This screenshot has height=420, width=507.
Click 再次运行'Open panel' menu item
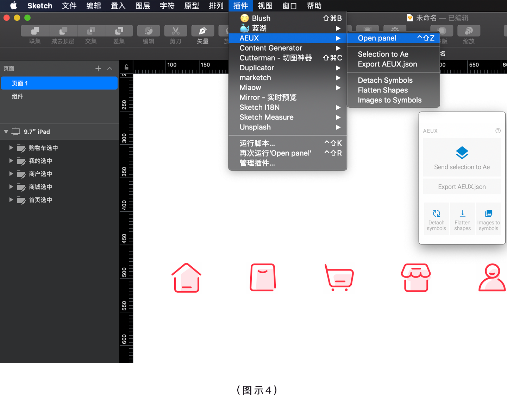pyautogui.click(x=288, y=153)
